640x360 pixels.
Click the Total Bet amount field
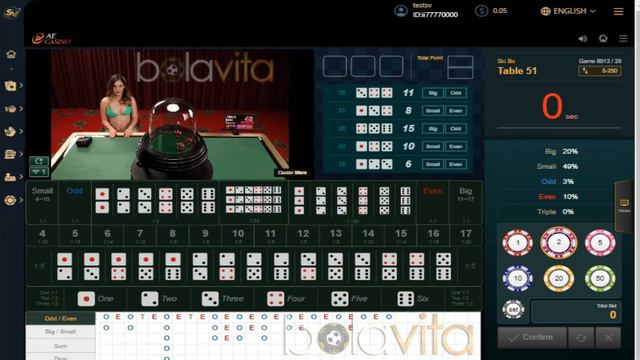coord(576,311)
